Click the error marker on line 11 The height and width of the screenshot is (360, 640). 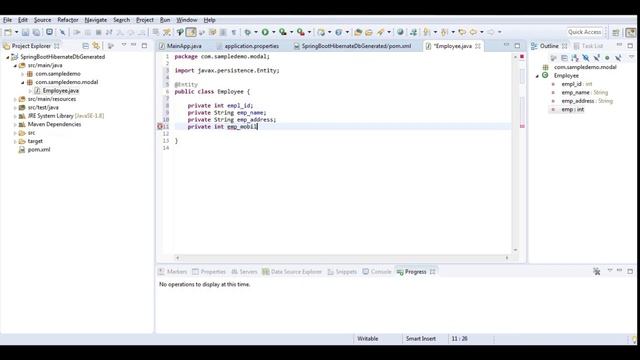(x=160, y=127)
